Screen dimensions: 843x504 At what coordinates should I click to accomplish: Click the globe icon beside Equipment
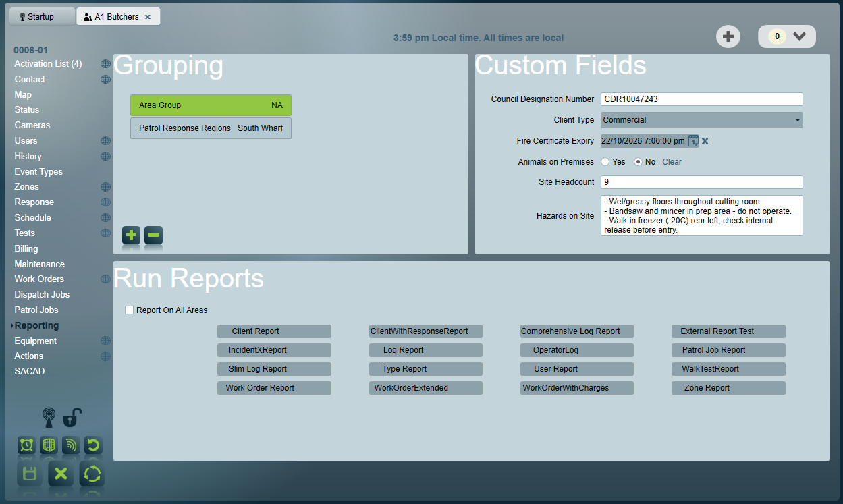105,341
